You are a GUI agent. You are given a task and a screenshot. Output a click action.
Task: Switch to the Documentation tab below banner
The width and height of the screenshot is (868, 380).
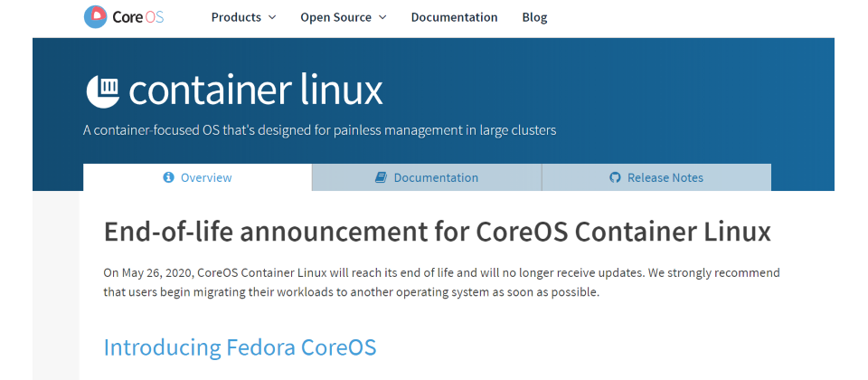click(427, 177)
